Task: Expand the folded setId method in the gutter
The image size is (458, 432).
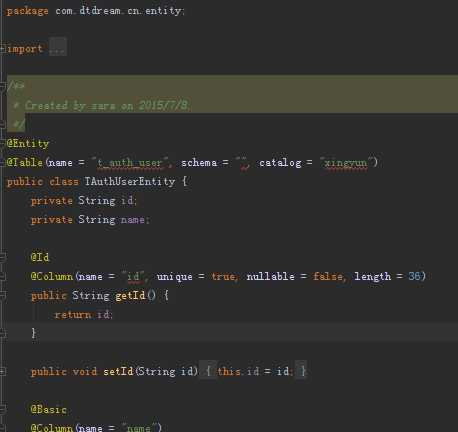Action: click(2, 371)
